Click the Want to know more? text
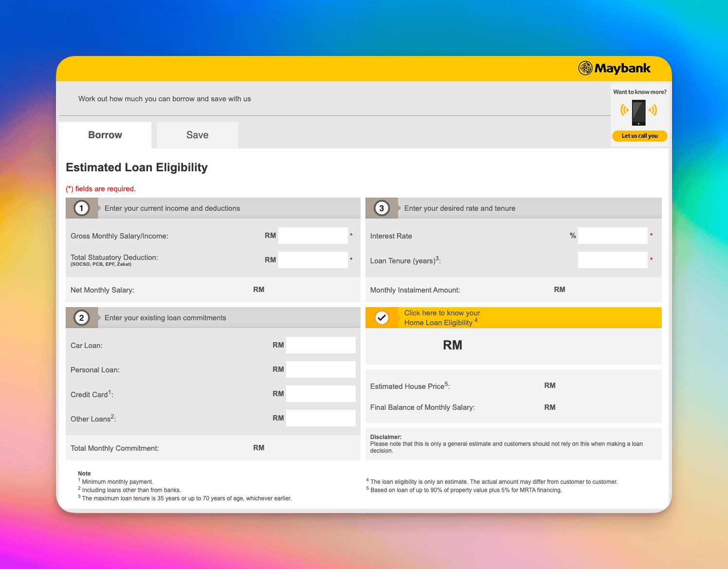Image resolution: width=728 pixels, height=569 pixels. 639,92
